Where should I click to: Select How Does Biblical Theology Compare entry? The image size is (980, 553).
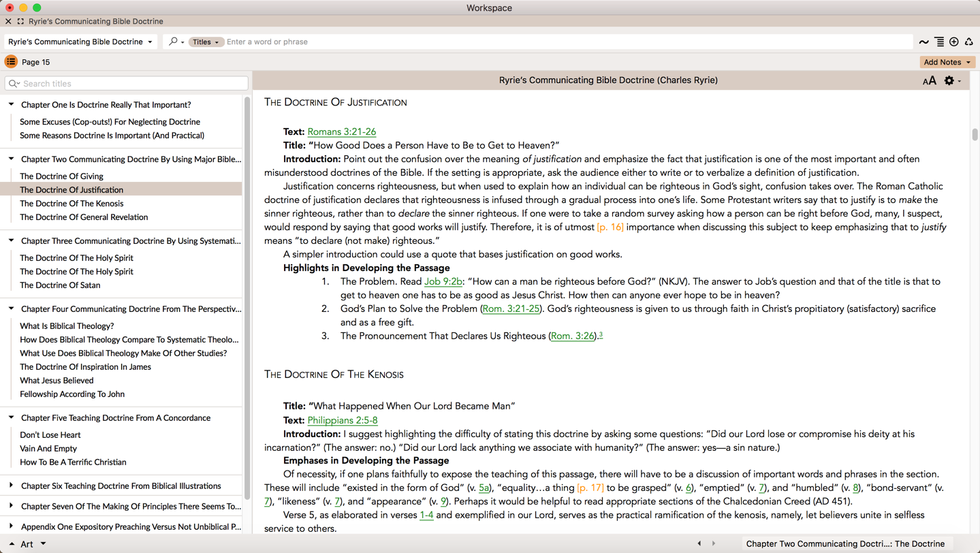[129, 340]
